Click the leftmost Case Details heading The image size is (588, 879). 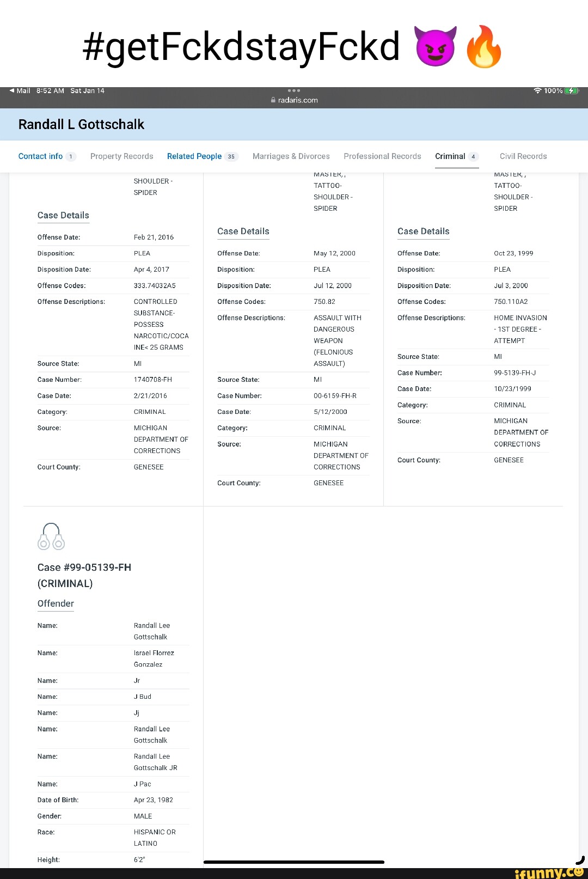(x=63, y=215)
